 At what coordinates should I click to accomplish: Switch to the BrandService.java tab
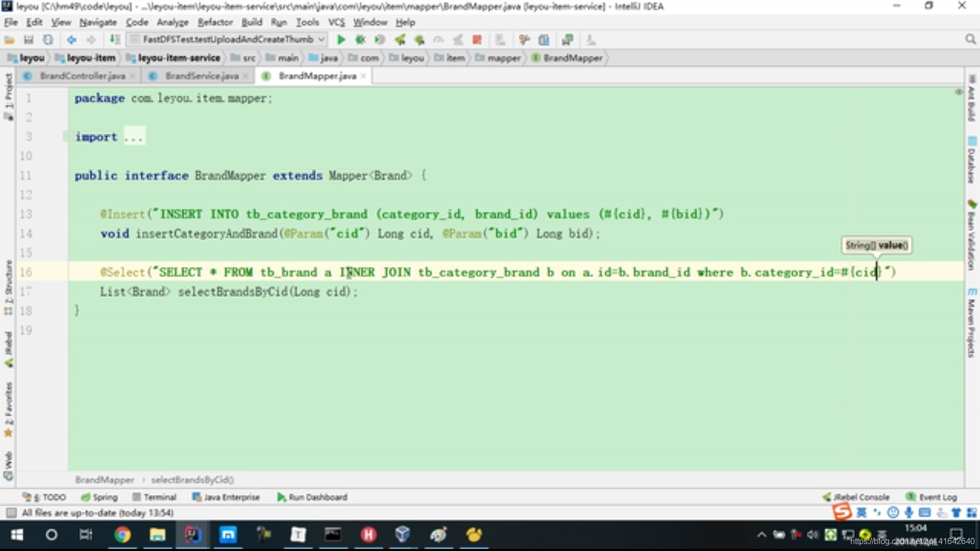202,76
